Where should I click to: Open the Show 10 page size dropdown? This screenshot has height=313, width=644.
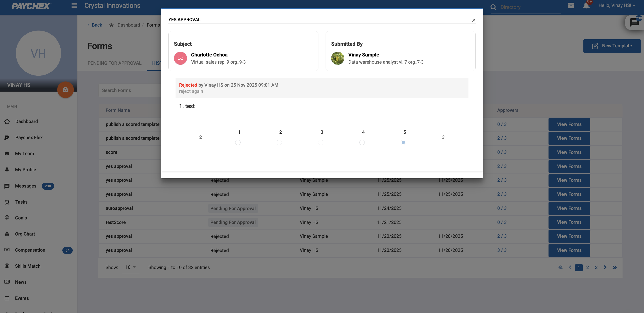coord(130,267)
